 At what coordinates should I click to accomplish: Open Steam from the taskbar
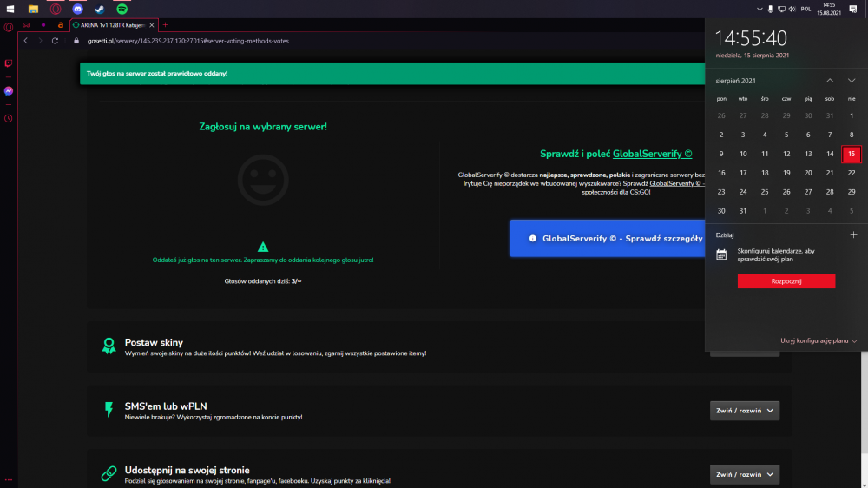coord(100,9)
